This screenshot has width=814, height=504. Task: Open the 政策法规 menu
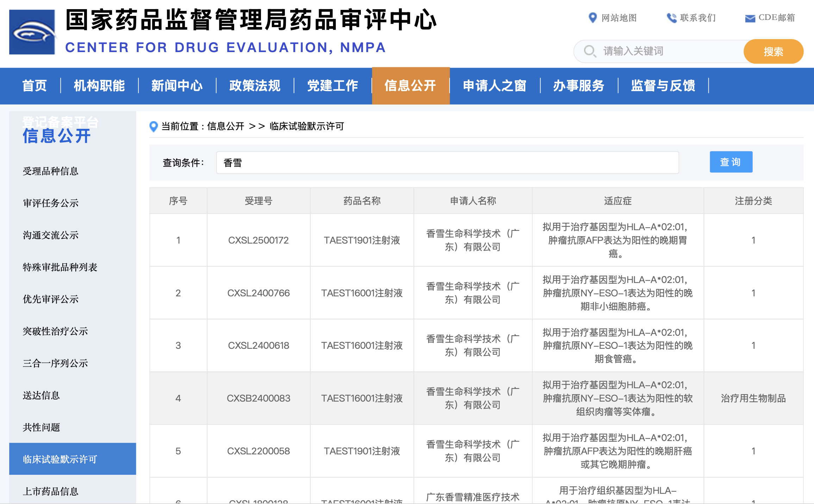(x=255, y=86)
